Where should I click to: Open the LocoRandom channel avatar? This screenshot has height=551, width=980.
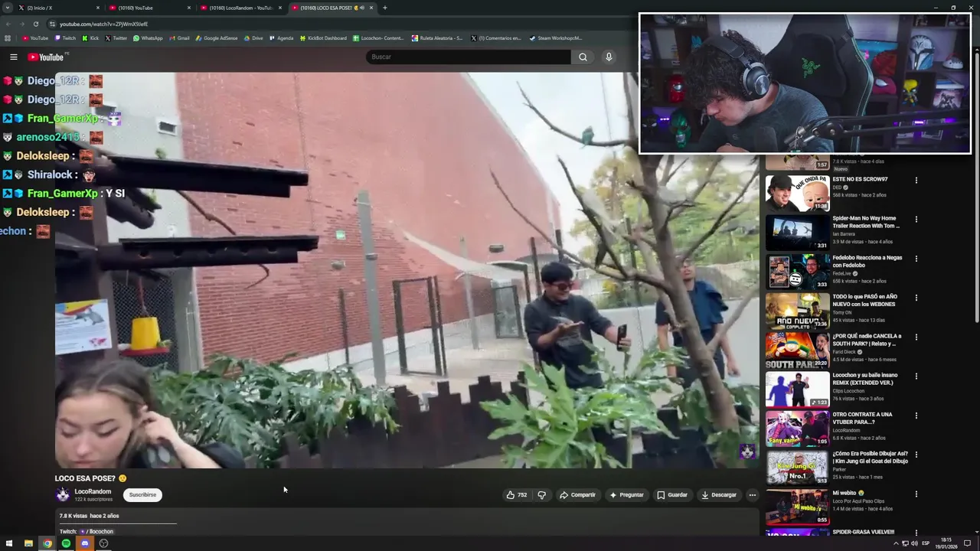coord(62,495)
